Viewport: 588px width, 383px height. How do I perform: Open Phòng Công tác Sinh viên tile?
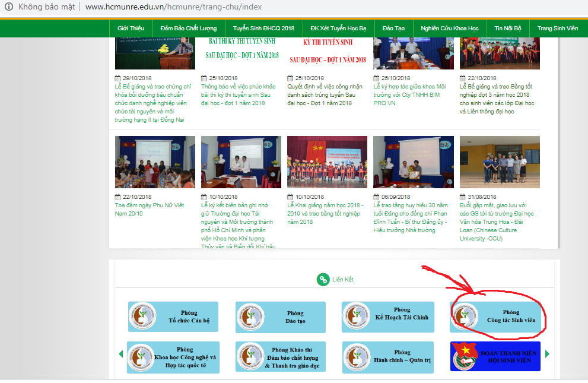[x=496, y=316]
